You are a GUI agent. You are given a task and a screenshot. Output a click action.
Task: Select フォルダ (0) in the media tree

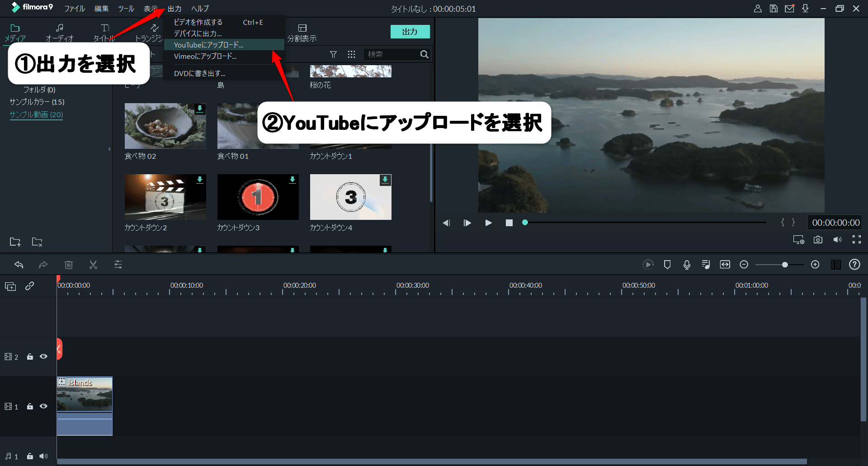point(39,90)
